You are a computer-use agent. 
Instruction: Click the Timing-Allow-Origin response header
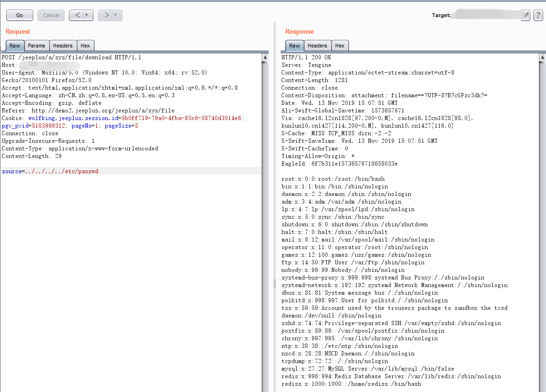[x=318, y=156]
